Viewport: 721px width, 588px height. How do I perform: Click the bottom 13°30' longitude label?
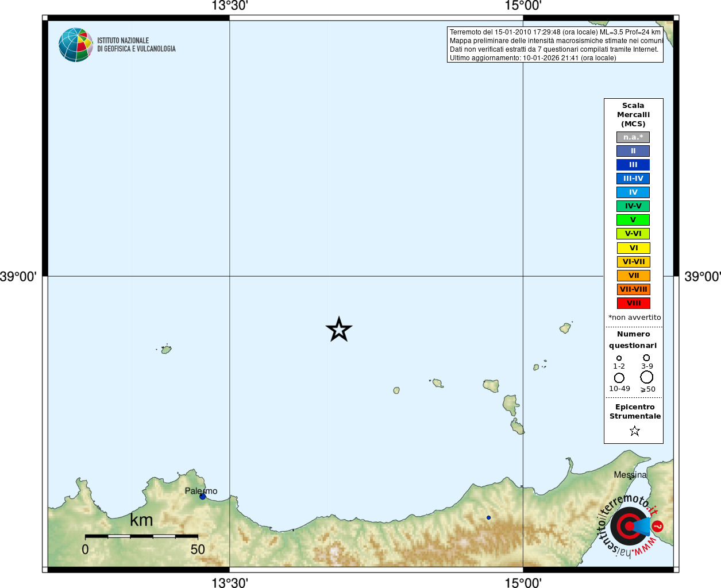230,583
